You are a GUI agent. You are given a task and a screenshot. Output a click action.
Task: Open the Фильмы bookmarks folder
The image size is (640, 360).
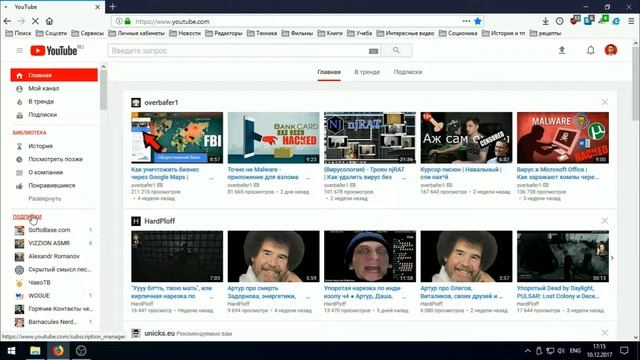tap(297, 33)
